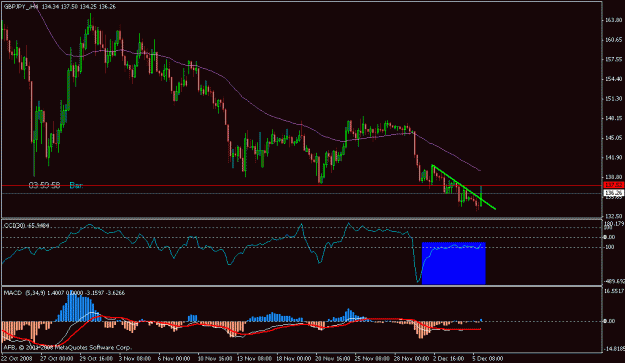Click the 5 Dec 08:00 time label

pos(488,358)
